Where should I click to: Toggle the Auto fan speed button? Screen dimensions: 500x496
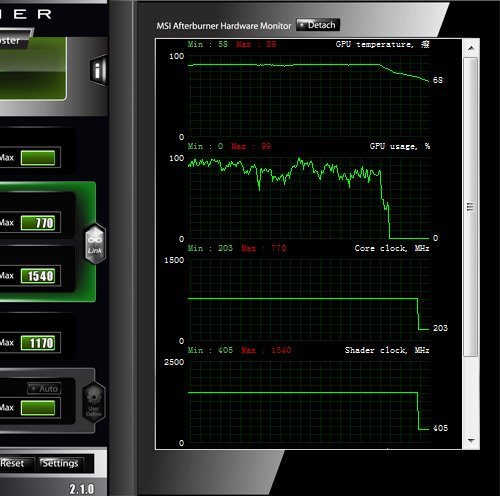point(44,389)
